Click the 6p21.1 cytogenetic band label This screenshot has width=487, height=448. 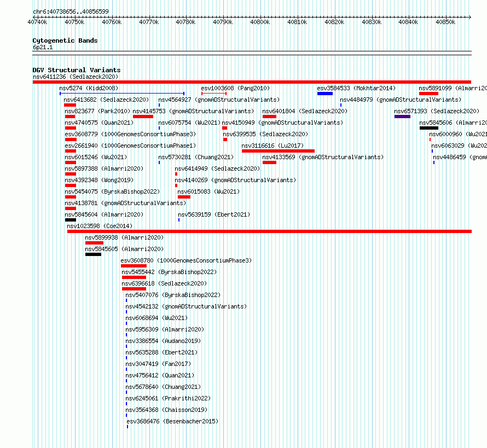coord(43,47)
